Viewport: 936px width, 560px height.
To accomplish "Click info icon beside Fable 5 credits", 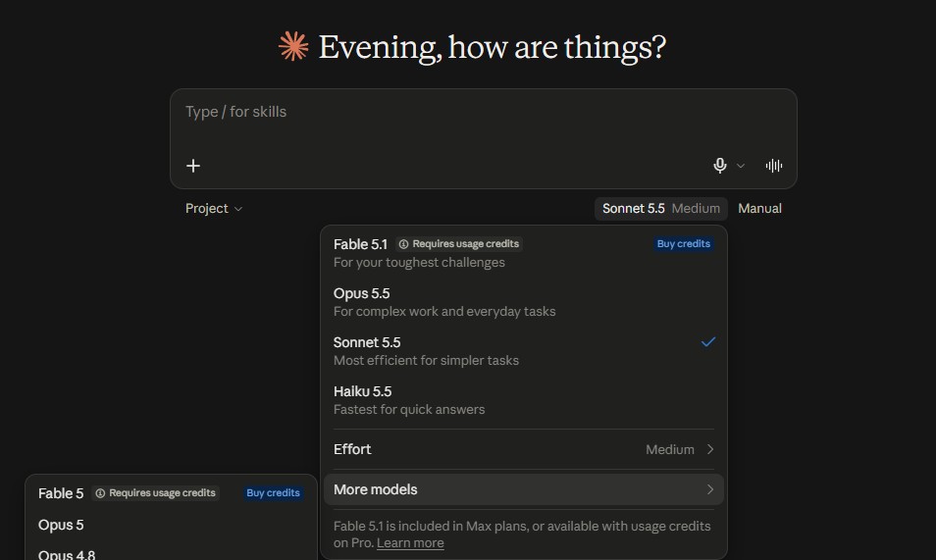I will click(100, 493).
